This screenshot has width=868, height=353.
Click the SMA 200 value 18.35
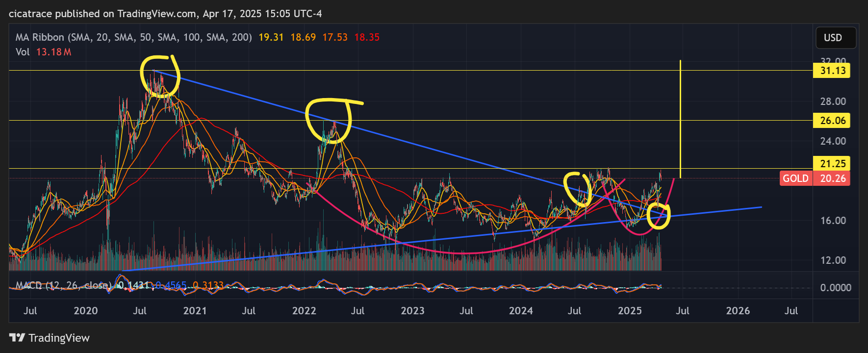(x=367, y=37)
